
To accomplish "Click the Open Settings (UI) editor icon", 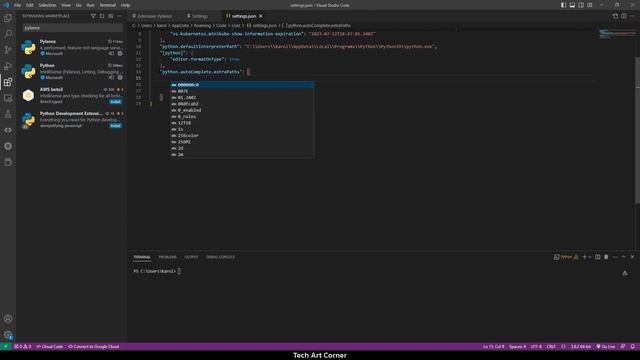I will click(x=615, y=16).
